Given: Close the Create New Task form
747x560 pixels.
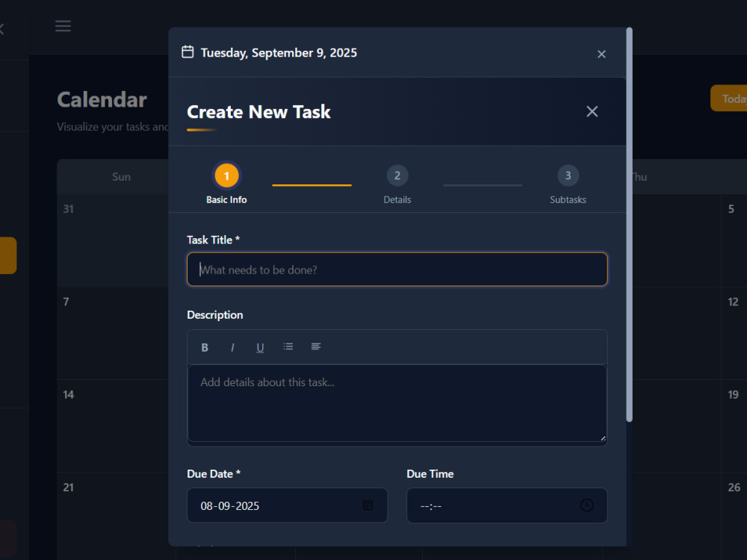Looking at the screenshot, I should click(x=592, y=111).
